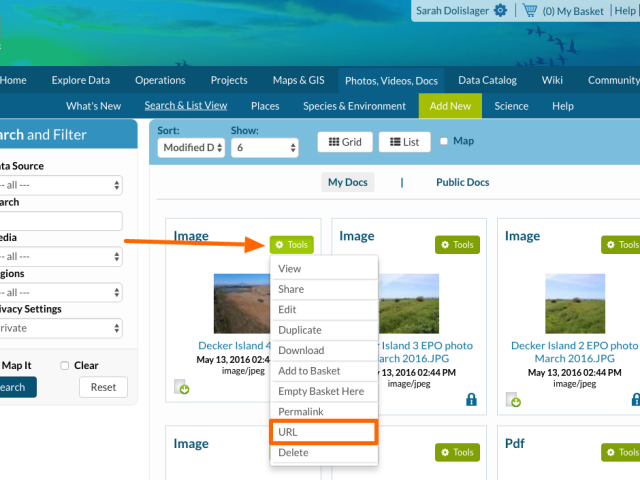This screenshot has width=640, height=480.
Task: Open Island 3 EPO photo title link
Action: click(x=424, y=352)
